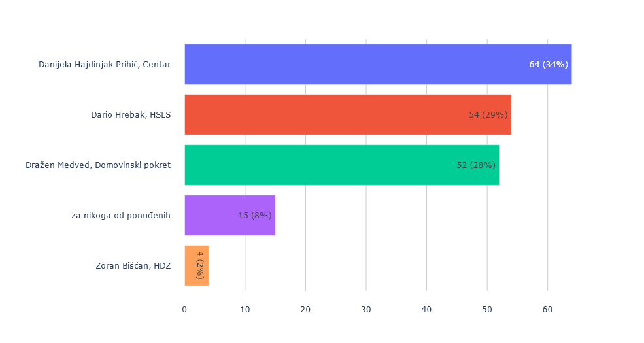The width and height of the screenshot is (644, 343).
Task: Click the x-axis tick labeled 0
Action: point(184,309)
